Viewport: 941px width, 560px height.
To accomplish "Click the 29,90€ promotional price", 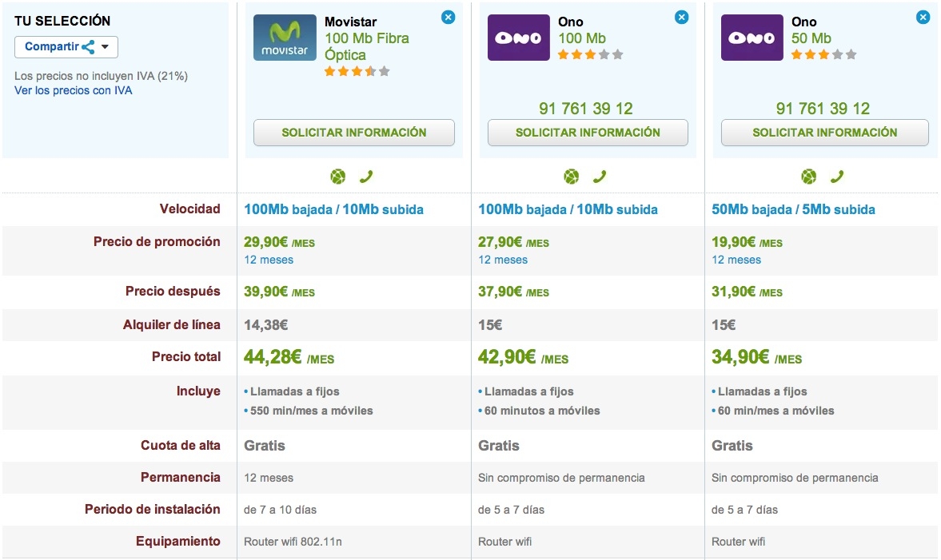I will pos(279,242).
